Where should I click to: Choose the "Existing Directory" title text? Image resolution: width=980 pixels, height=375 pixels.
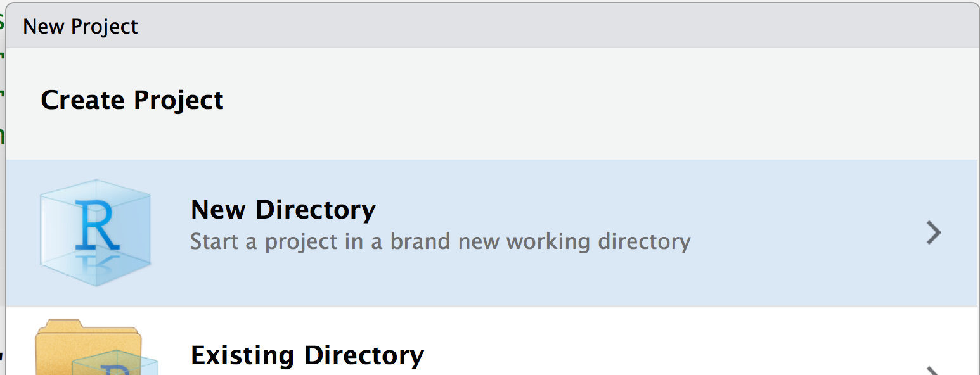pyautogui.click(x=307, y=355)
